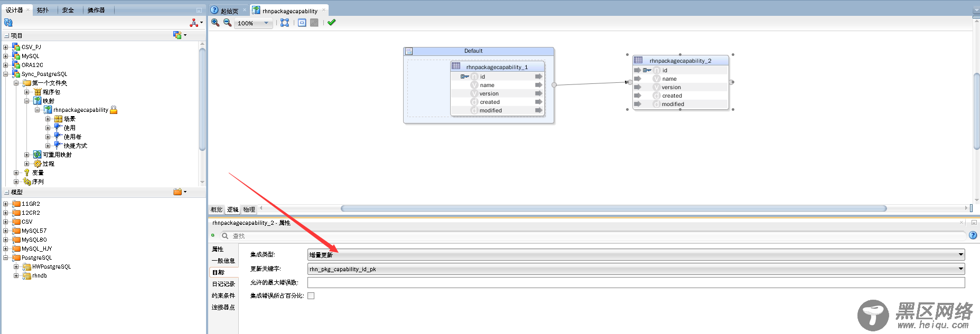Collapse the 模型 section header
This screenshot has width=980, height=334.
click(x=6, y=192)
